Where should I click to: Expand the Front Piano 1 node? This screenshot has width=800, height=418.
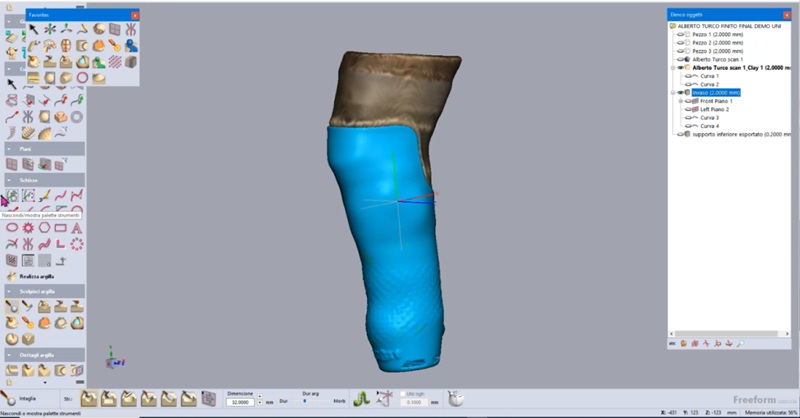681,101
